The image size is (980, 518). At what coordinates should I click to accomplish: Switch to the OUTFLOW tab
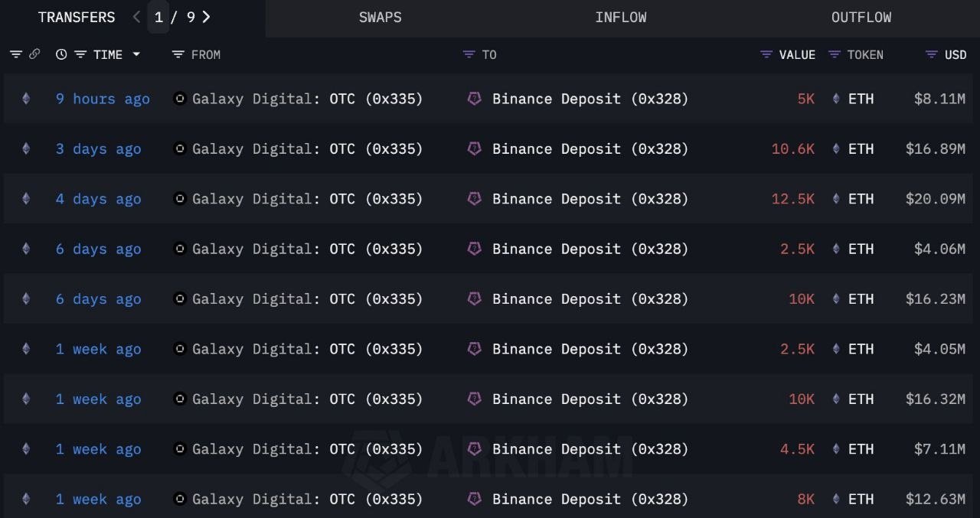pyautogui.click(x=861, y=17)
